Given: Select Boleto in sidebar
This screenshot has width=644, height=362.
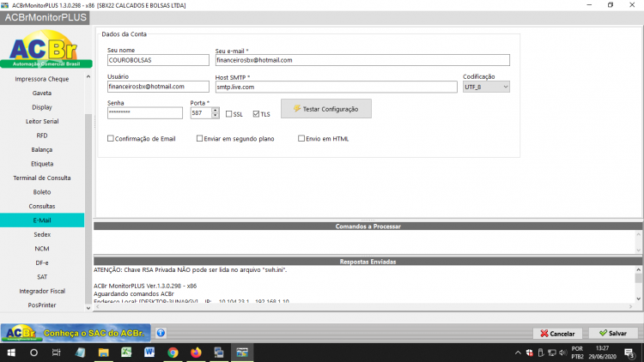Looking at the screenshot, I should (x=42, y=192).
